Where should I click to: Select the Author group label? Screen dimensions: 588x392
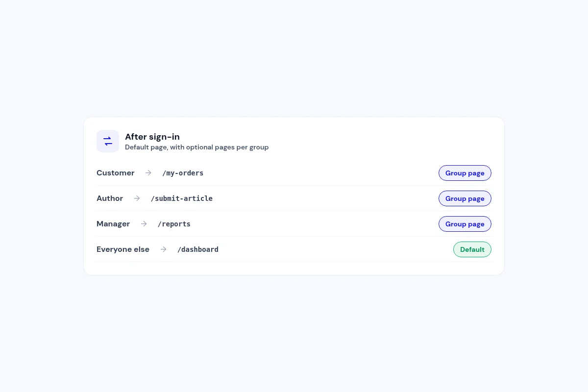110,198
